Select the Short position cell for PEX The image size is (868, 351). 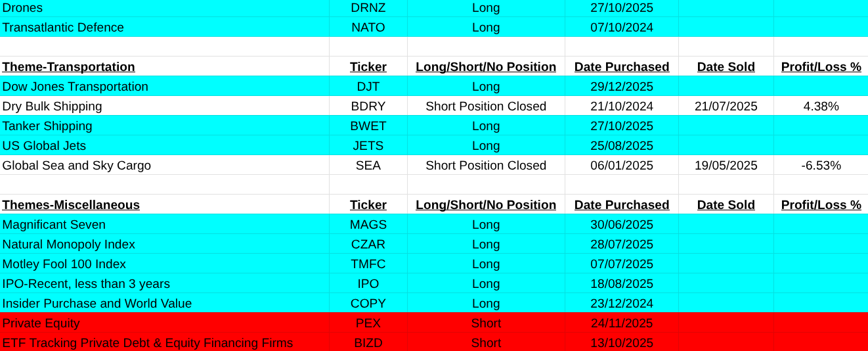pos(486,323)
